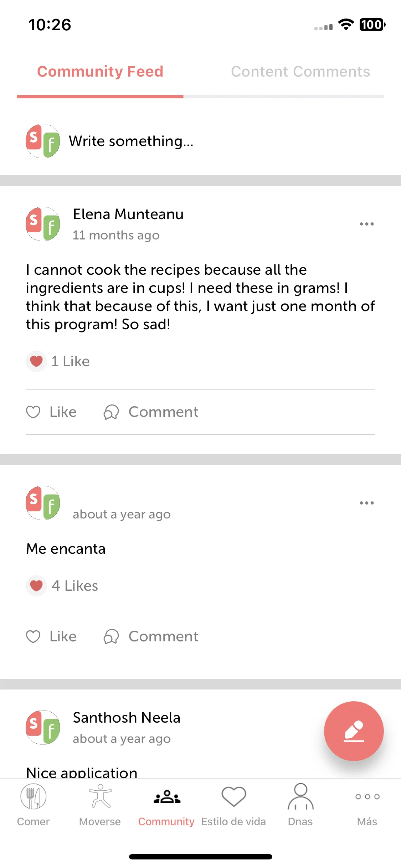
Task: Open the Comer fork and knife tab
Action: click(33, 805)
